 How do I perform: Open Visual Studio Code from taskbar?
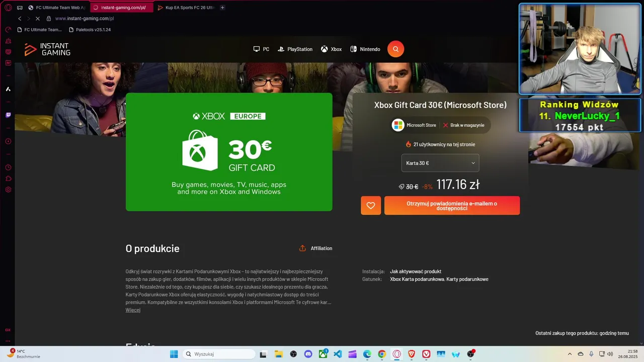(x=338, y=354)
